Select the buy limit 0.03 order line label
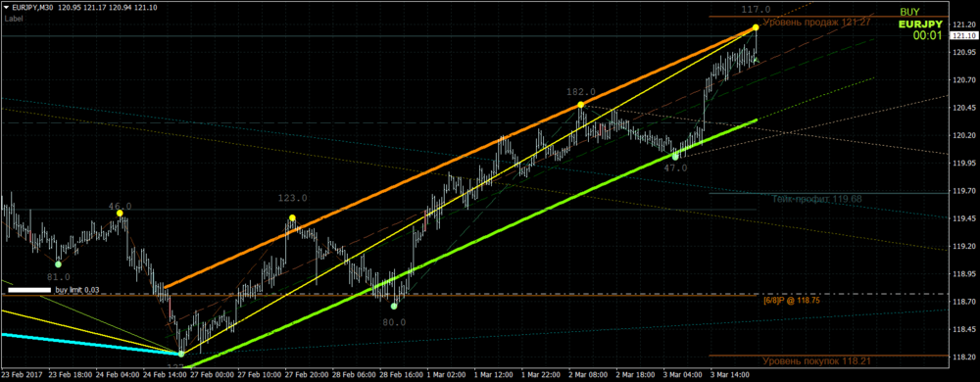The image size is (980, 382). pos(76,290)
